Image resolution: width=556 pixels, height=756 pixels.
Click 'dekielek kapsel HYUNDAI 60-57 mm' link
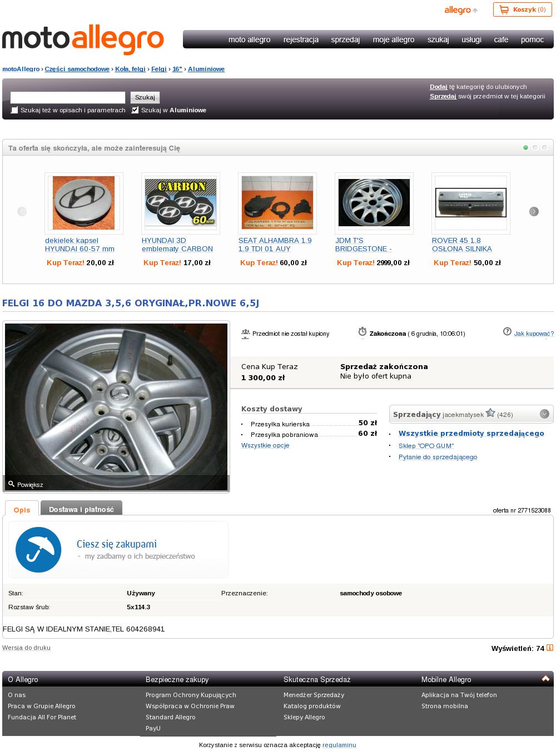(80, 245)
